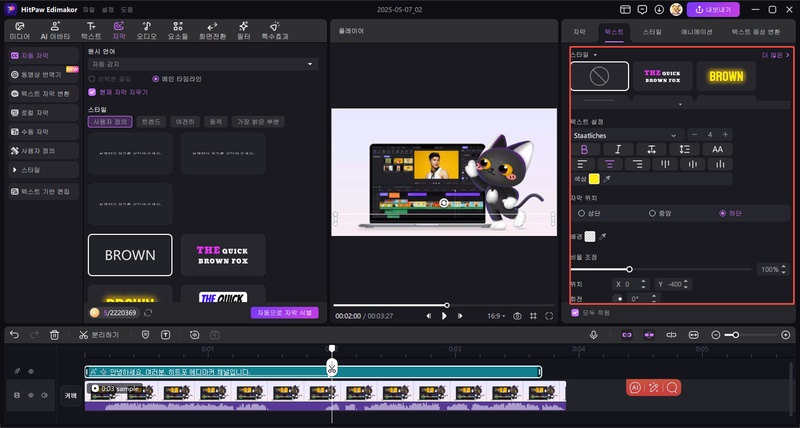Click the T text-add icon in timeline toolbar

165,335
